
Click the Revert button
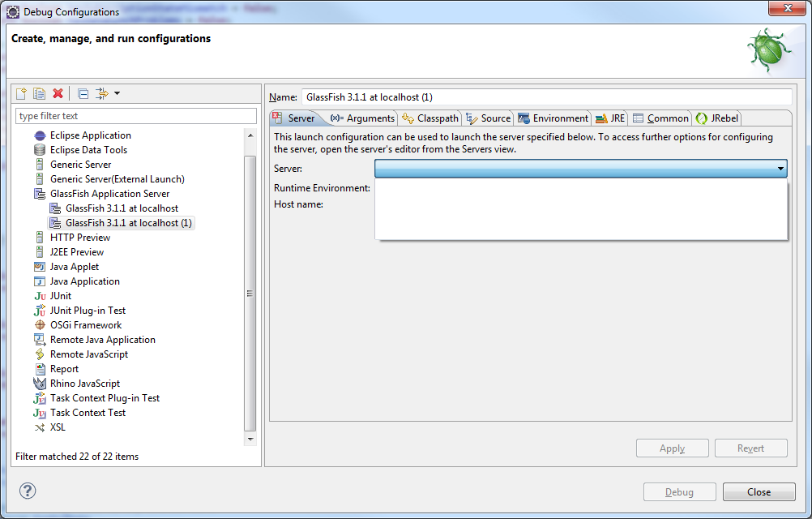point(751,448)
